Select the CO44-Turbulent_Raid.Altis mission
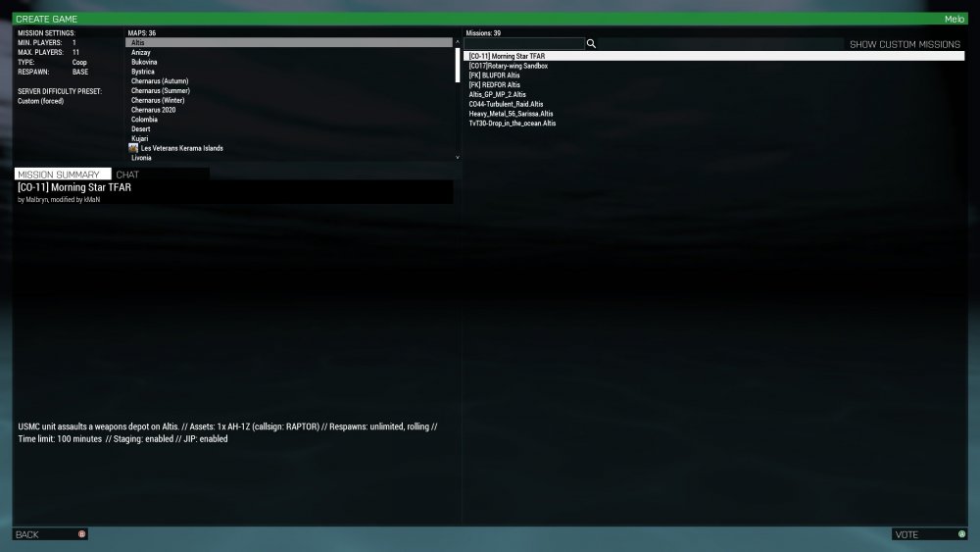The height and width of the screenshot is (552, 980). pos(506,104)
